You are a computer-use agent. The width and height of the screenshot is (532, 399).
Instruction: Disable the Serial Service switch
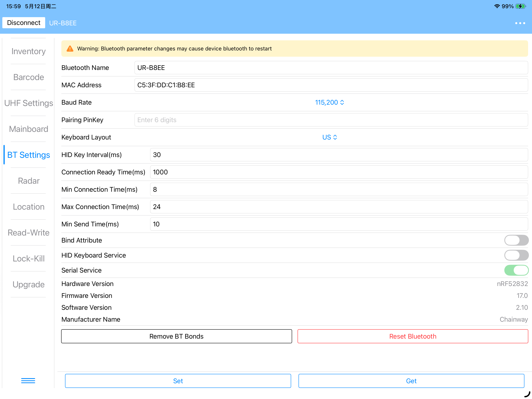coord(516,270)
